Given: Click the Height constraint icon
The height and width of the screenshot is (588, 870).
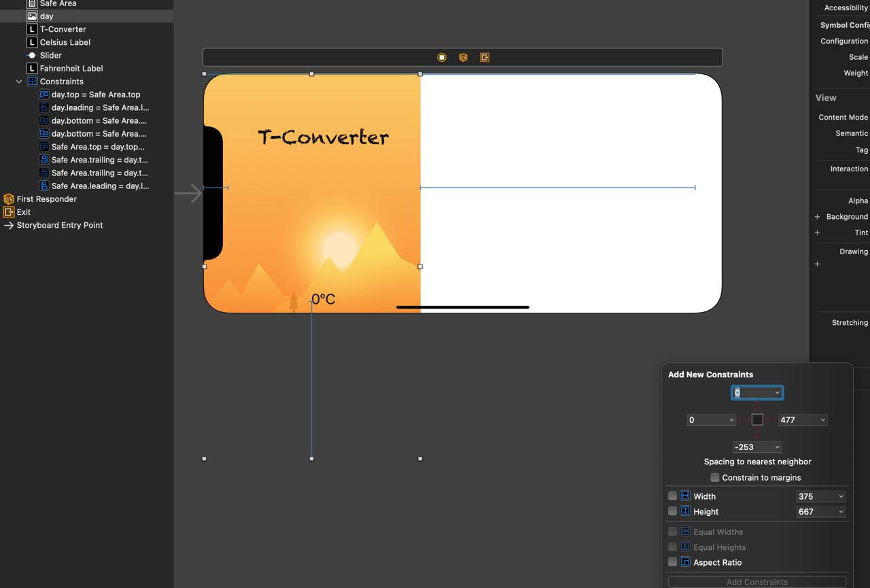Looking at the screenshot, I should 685,511.
